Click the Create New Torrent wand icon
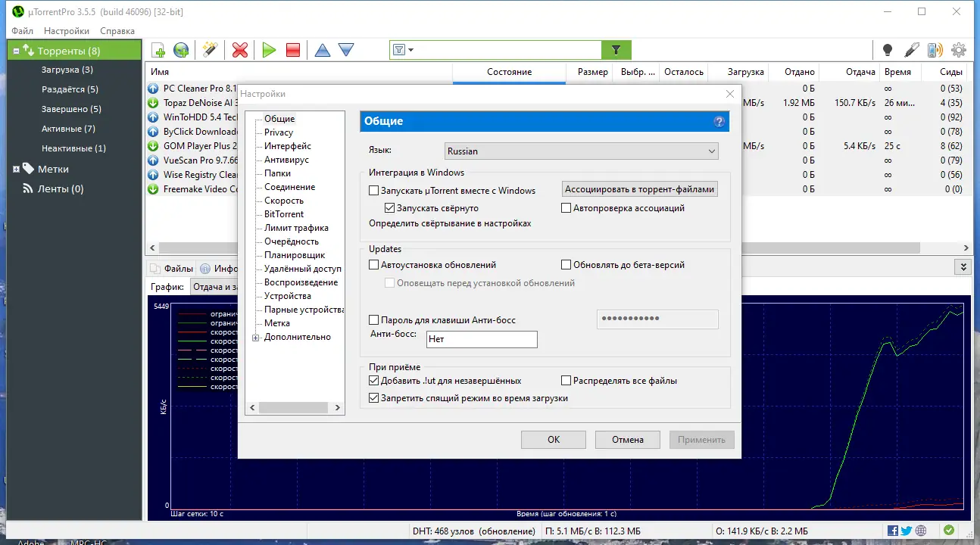980x545 pixels. (x=210, y=50)
